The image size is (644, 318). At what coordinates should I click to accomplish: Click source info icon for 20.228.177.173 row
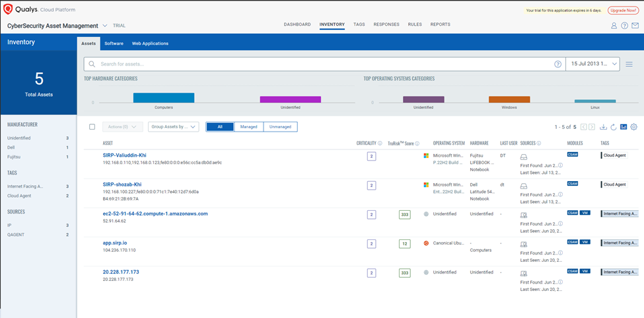click(x=561, y=282)
